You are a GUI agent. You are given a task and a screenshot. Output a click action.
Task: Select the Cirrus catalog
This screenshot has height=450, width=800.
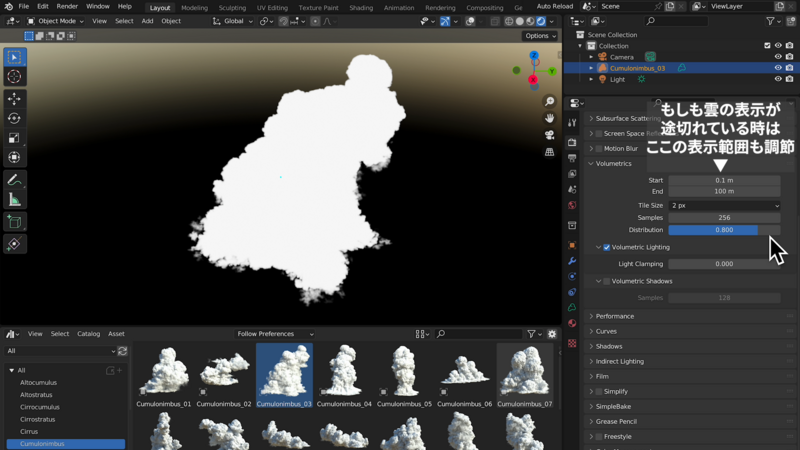[29, 432]
